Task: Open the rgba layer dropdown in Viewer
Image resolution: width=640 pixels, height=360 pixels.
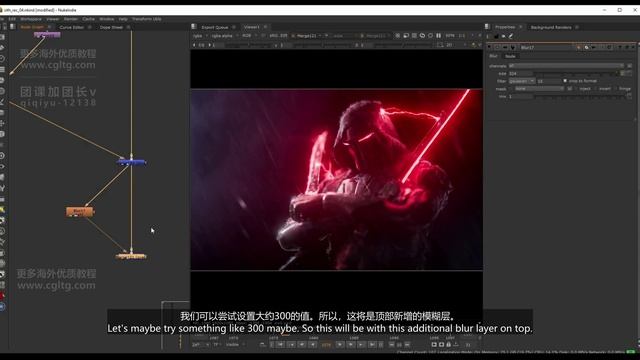Action: pyautogui.click(x=200, y=36)
